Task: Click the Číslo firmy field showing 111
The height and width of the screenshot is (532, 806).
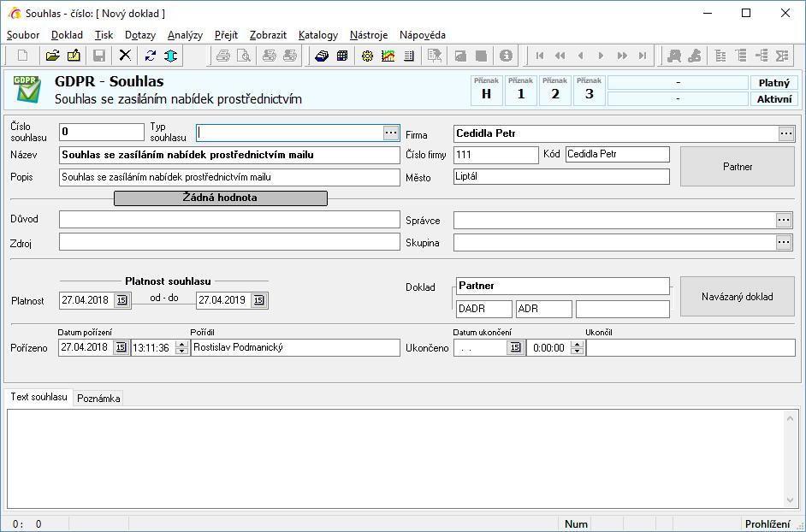Action: pyautogui.click(x=496, y=155)
